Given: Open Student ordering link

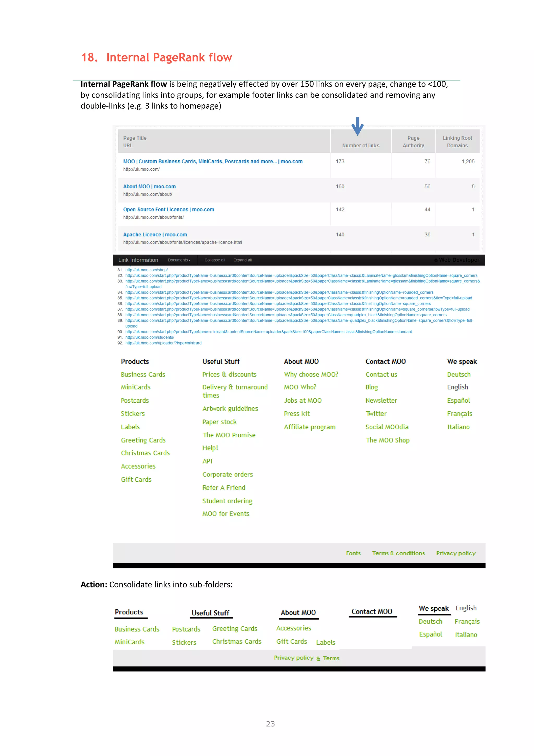Looking at the screenshot, I should 227,501.
